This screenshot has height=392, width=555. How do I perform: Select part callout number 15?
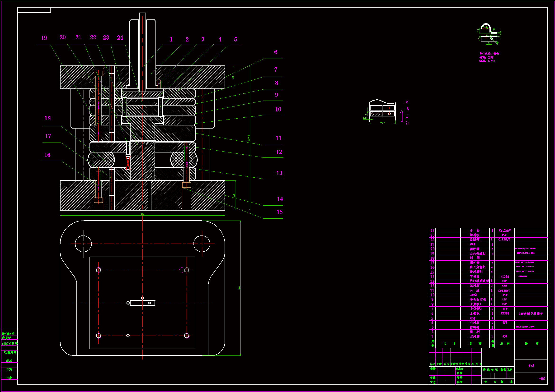[x=279, y=212]
